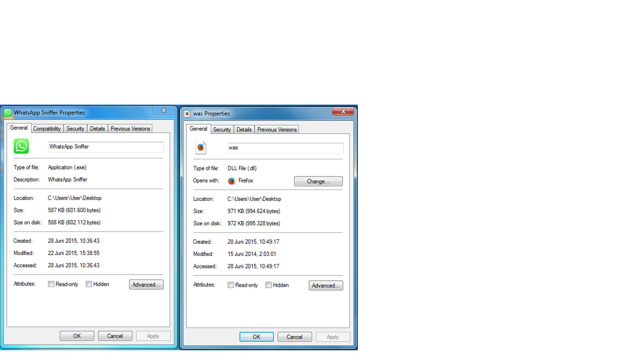The width and height of the screenshot is (644, 362).
Task: Click OK in WhatsApp Sniffer Properties
Action: (x=77, y=336)
